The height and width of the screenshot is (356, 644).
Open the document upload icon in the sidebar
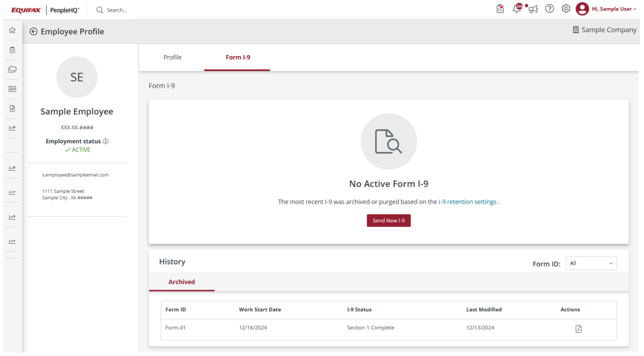[x=12, y=109]
